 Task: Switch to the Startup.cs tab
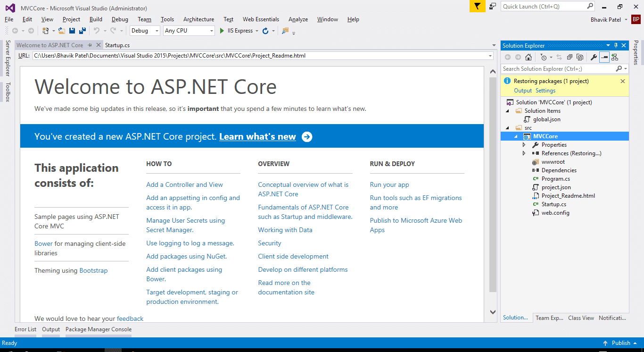(x=117, y=45)
